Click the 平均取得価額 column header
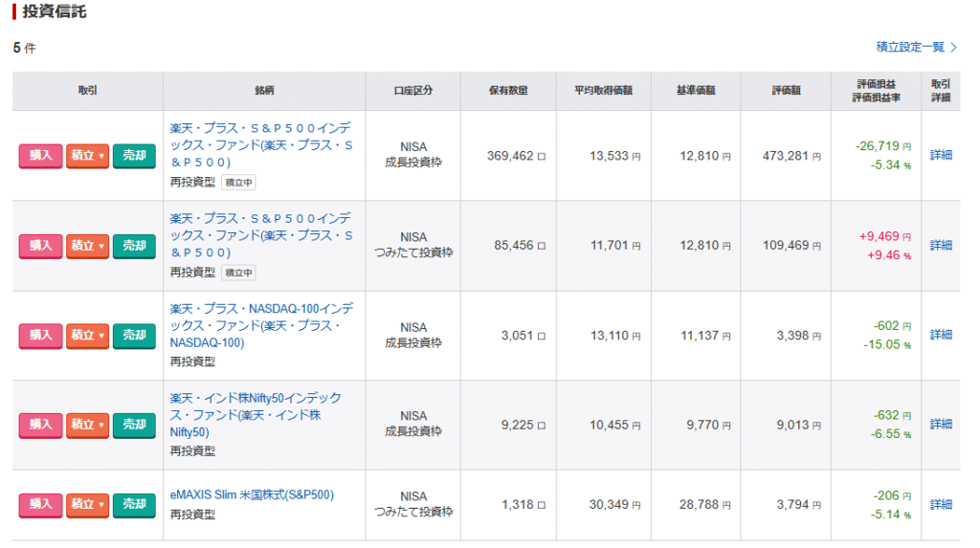 point(603,91)
